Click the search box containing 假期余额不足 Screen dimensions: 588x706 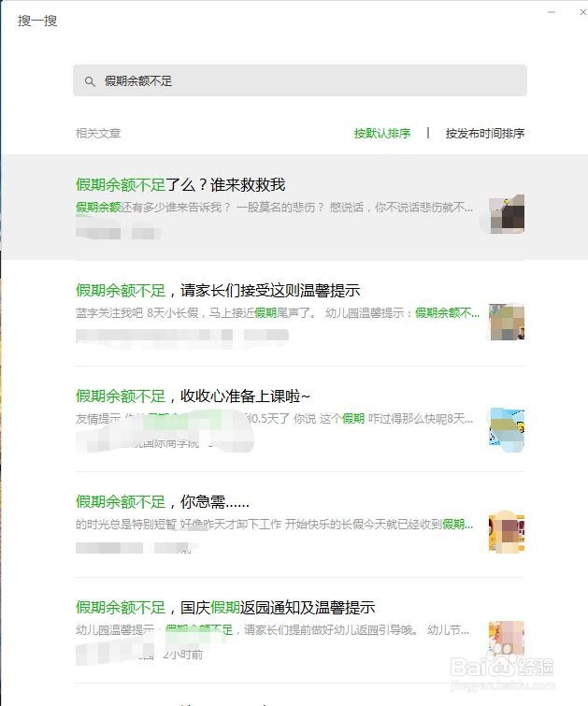click(x=300, y=80)
